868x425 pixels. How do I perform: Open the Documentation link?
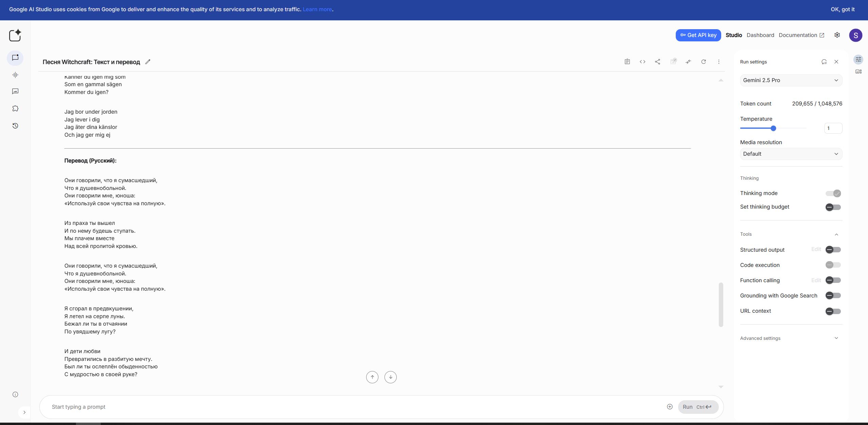[x=801, y=35]
